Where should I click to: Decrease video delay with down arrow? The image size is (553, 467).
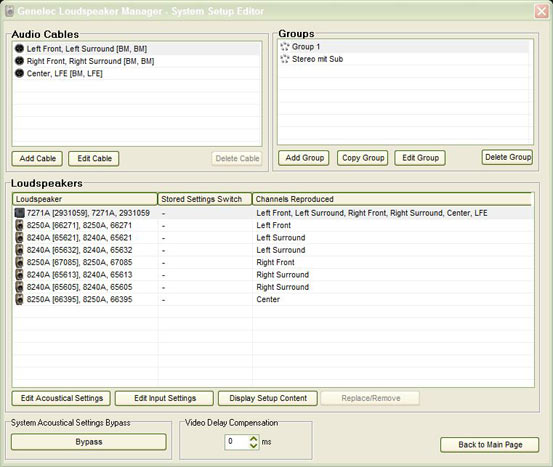[x=254, y=445]
